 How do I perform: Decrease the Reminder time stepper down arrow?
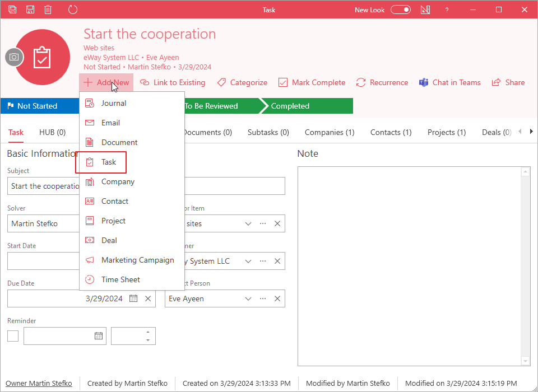[x=148, y=340]
